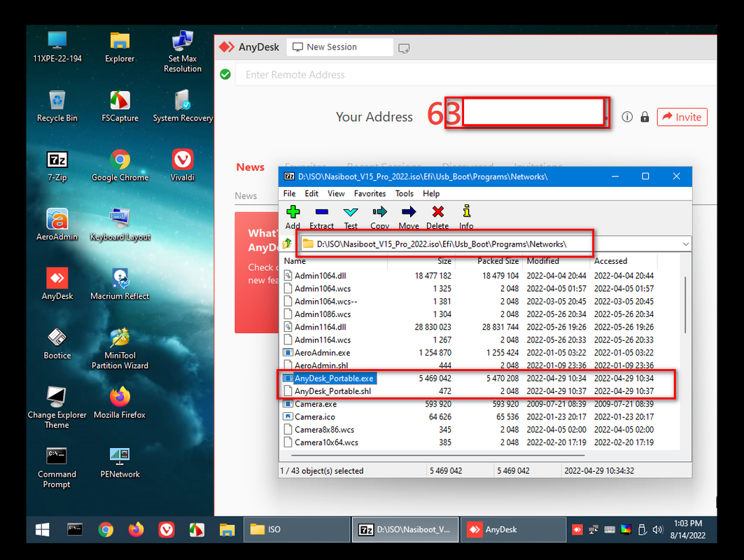Click the Info toolbar icon
The width and height of the screenshot is (744, 560).
[466, 211]
